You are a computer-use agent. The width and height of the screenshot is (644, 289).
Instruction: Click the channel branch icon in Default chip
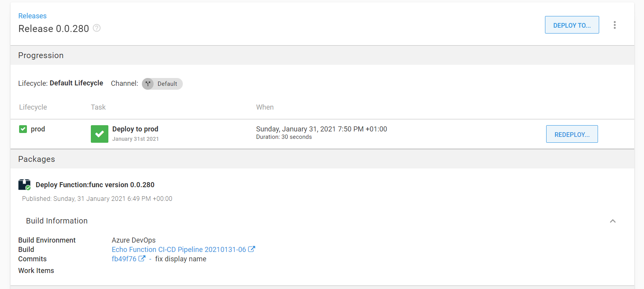pos(148,84)
